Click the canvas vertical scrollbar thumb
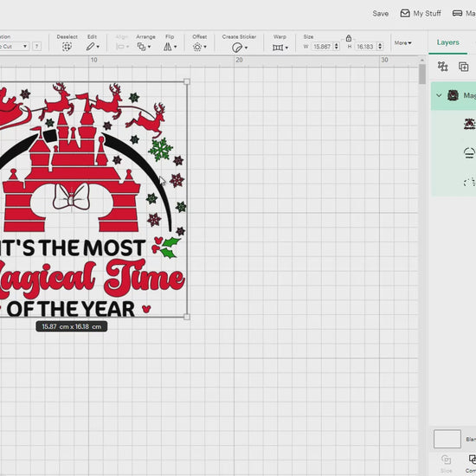 point(422,74)
